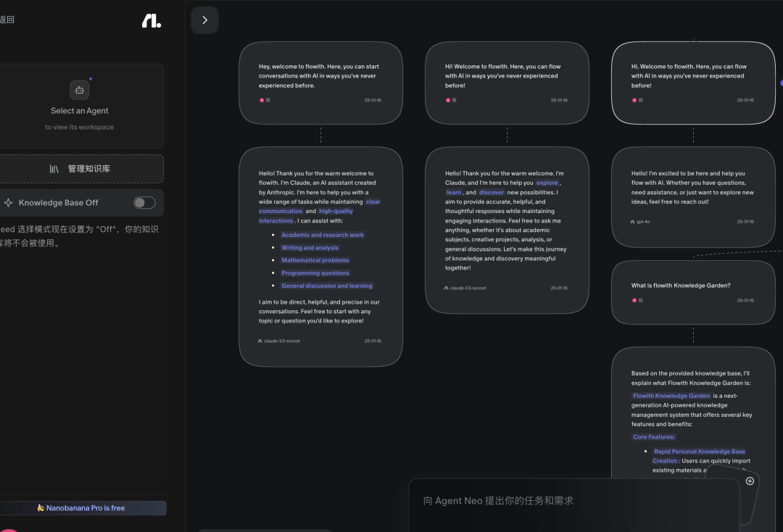The image size is (783, 532).
Task: Click highlighted 'General discussion and learning' text
Action: click(x=326, y=286)
